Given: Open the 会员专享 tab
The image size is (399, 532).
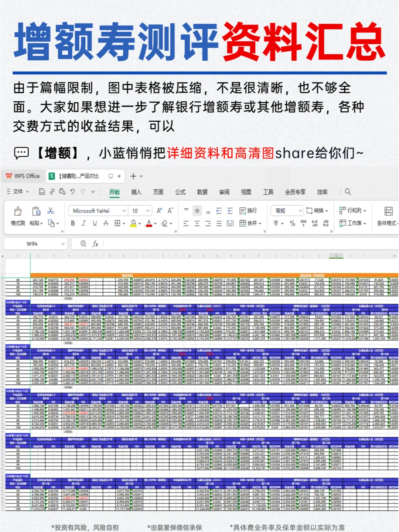Looking at the screenshot, I should click(295, 192).
